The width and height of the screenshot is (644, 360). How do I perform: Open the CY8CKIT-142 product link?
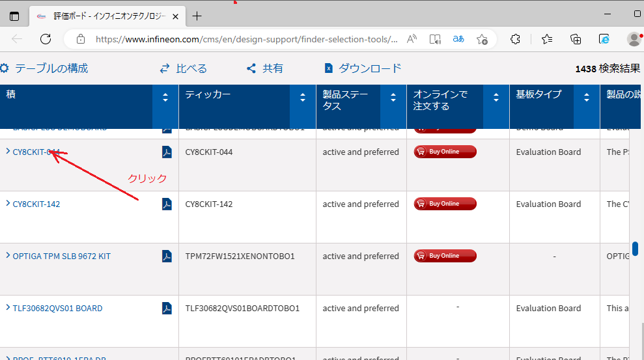coord(36,204)
